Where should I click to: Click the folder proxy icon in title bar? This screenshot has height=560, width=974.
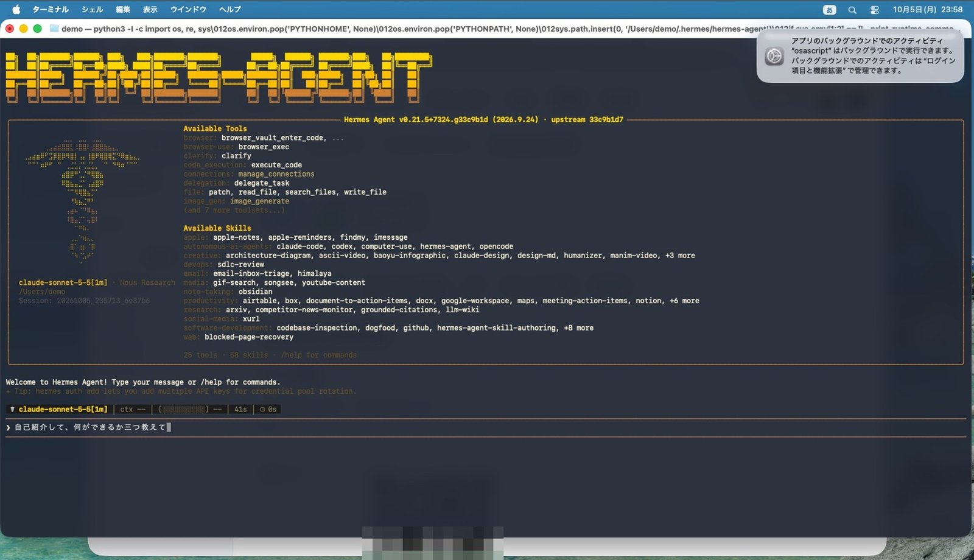(54, 29)
